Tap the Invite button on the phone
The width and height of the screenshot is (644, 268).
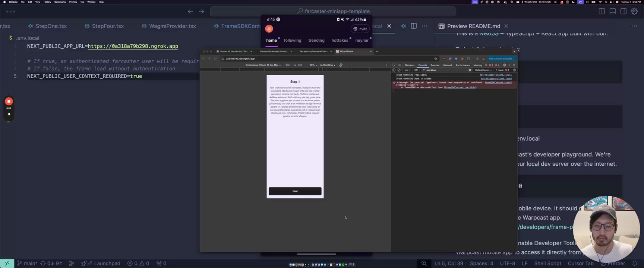360,29
